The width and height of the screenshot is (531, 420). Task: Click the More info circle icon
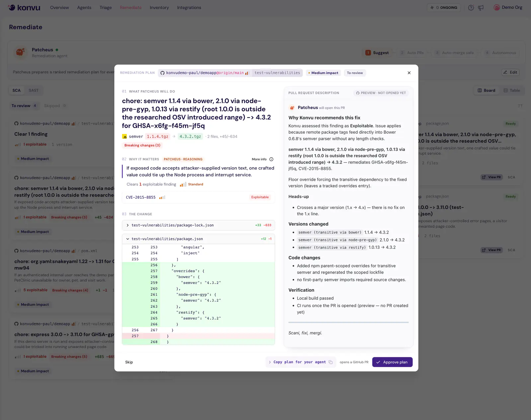click(x=271, y=159)
